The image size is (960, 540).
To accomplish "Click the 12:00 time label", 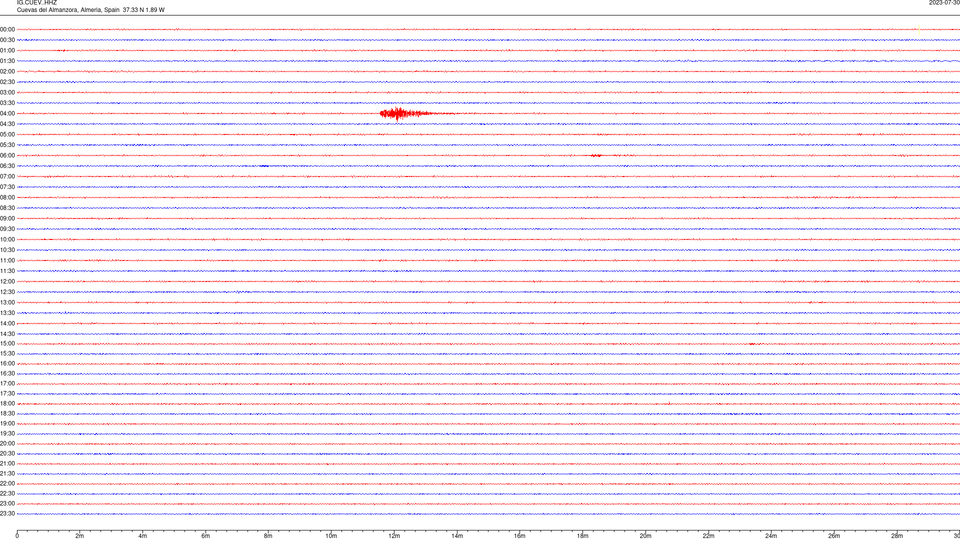I will coord(7,282).
